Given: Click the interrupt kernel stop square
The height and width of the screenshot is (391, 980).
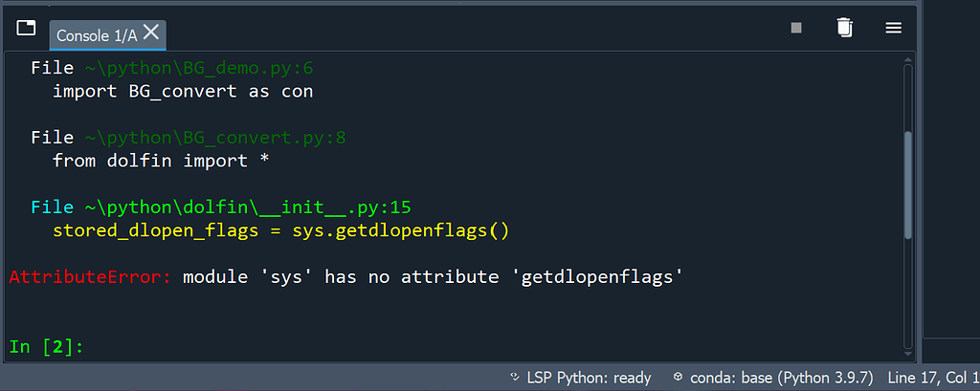Looking at the screenshot, I should 796,28.
